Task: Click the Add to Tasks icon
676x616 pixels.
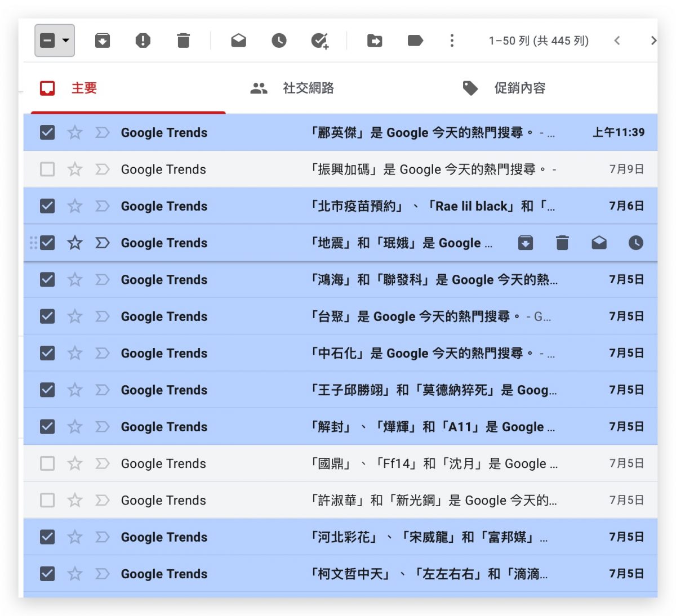Action: click(320, 41)
